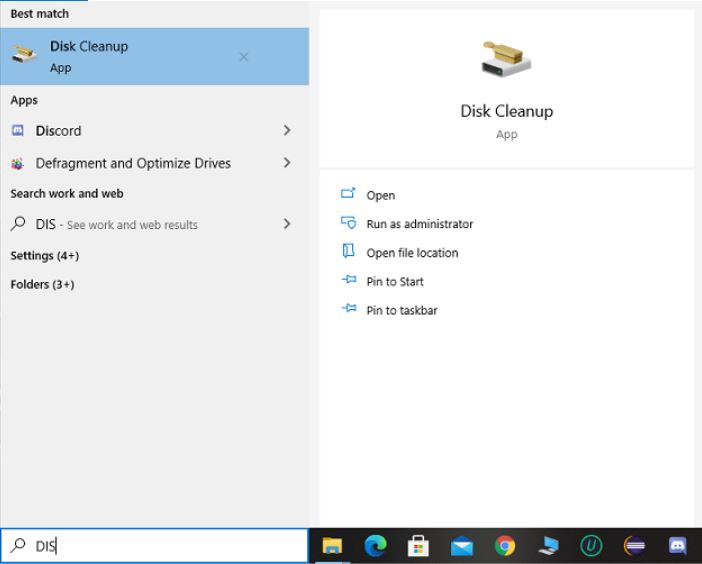Click the Discord app result text
Image resolution: width=702 pixels, height=564 pixels.
pos(58,131)
